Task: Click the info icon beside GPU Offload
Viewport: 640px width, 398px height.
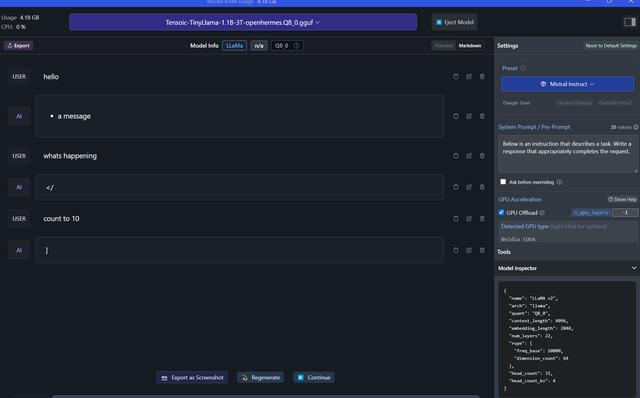Action: pos(542,213)
